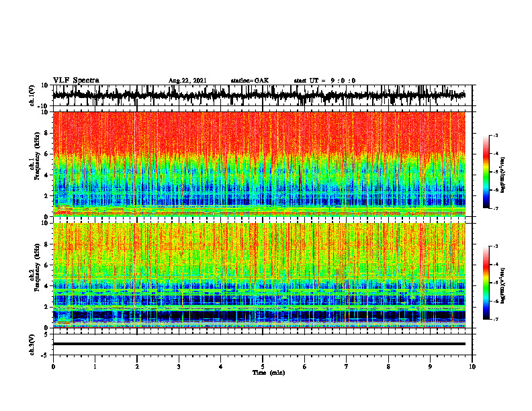
Task: Click the "-7" tick on ch.2 colorbar
Action: click(495, 319)
